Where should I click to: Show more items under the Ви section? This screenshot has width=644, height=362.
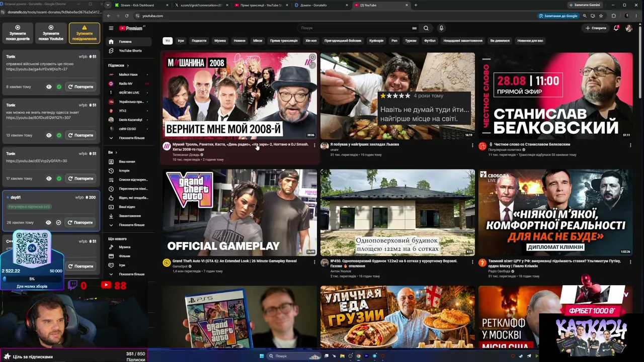pyautogui.click(x=128, y=225)
